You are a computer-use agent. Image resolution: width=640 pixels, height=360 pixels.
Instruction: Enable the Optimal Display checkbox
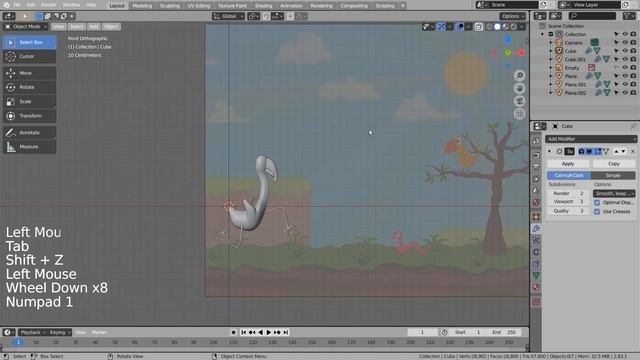(597, 202)
